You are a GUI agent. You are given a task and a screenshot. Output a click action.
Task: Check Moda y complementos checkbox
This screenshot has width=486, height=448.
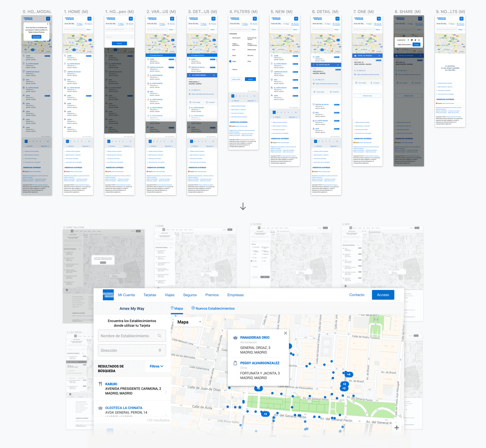click(245, 44)
